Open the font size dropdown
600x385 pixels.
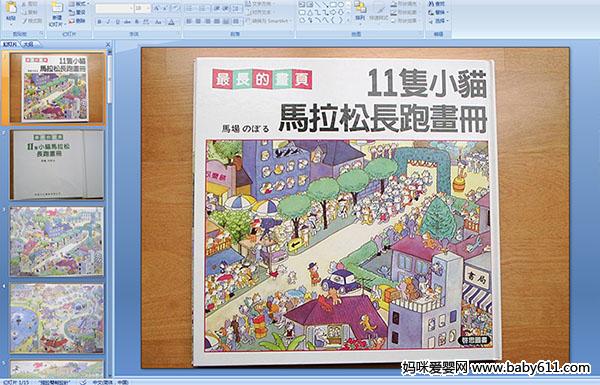[142, 8]
